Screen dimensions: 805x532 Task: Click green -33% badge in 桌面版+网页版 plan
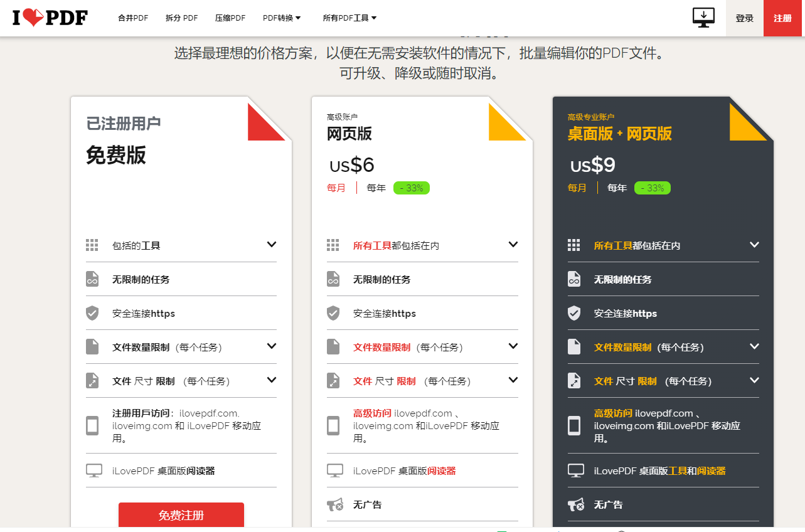(653, 188)
